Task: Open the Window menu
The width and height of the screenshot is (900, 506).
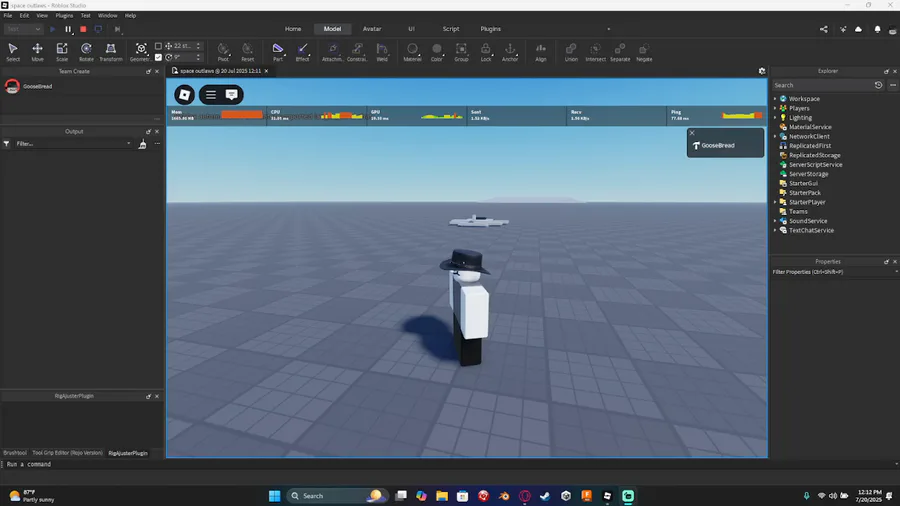Action: [107, 15]
